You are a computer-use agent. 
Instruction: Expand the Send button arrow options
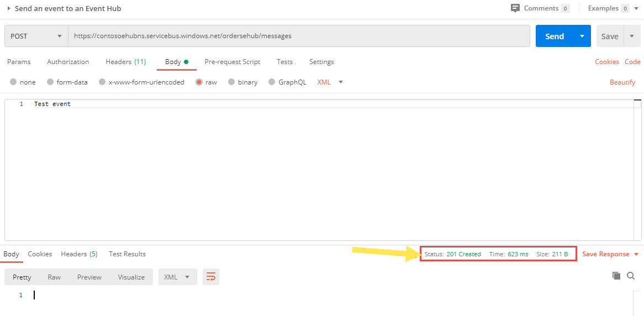pos(582,36)
